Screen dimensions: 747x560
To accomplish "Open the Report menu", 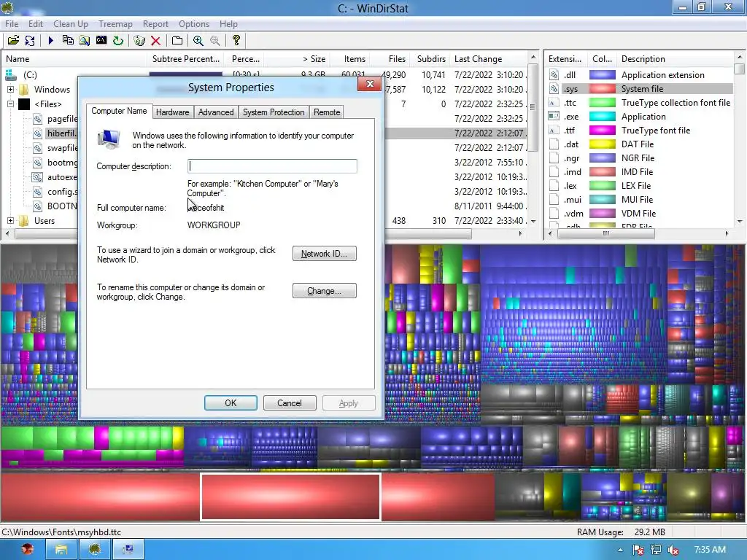I will (x=155, y=24).
